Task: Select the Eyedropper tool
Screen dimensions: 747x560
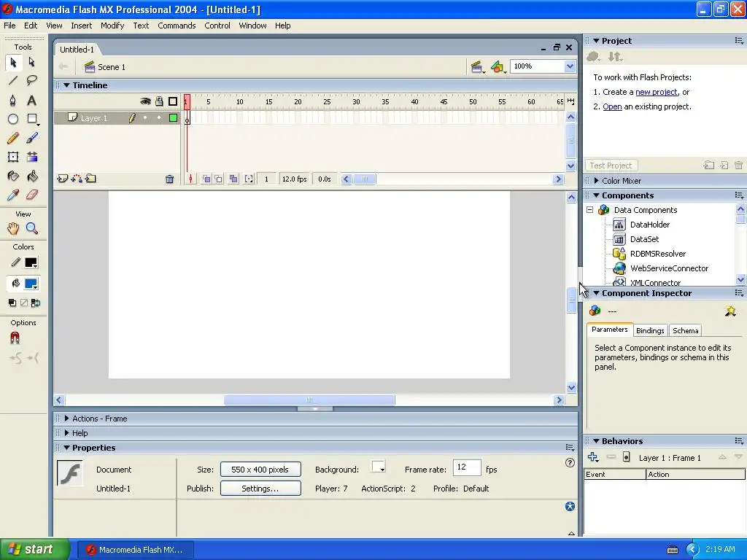Action: click(x=13, y=195)
